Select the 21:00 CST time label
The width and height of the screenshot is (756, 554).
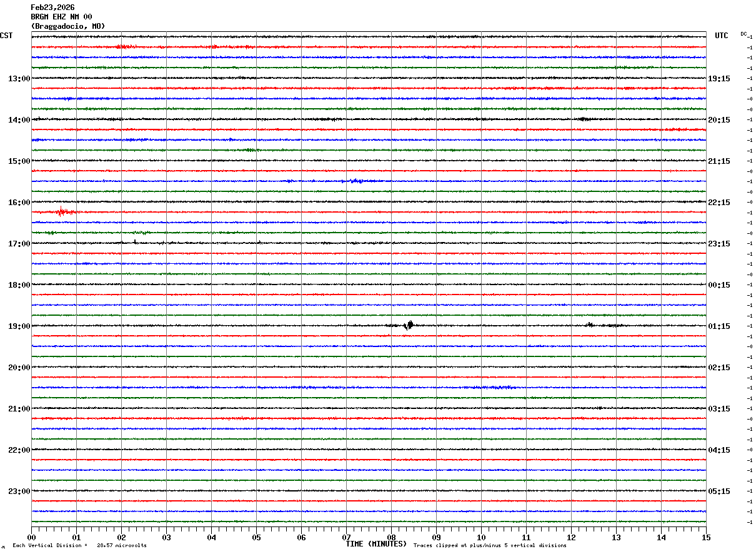click(x=19, y=409)
